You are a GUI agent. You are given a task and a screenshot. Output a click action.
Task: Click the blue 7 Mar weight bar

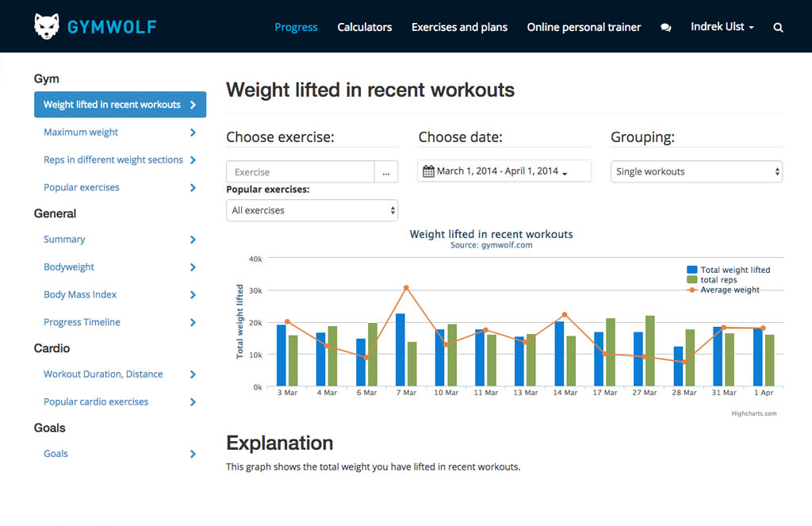pyautogui.click(x=400, y=350)
